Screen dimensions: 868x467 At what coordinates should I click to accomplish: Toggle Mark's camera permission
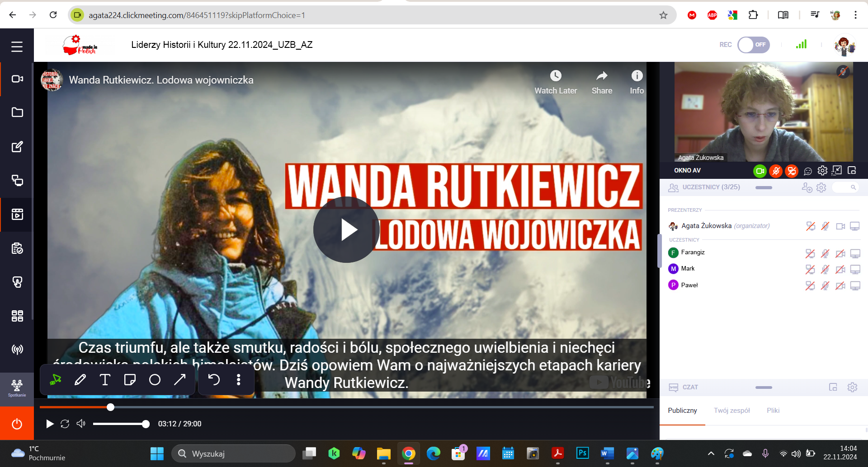click(x=840, y=270)
